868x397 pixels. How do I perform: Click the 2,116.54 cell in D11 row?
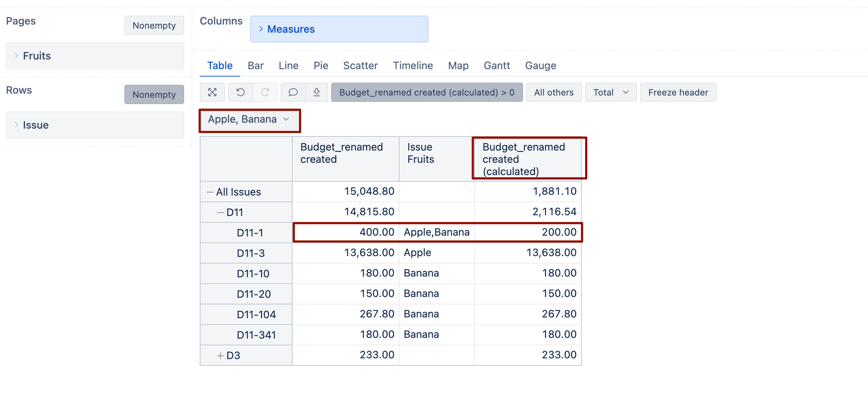coord(528,212)
